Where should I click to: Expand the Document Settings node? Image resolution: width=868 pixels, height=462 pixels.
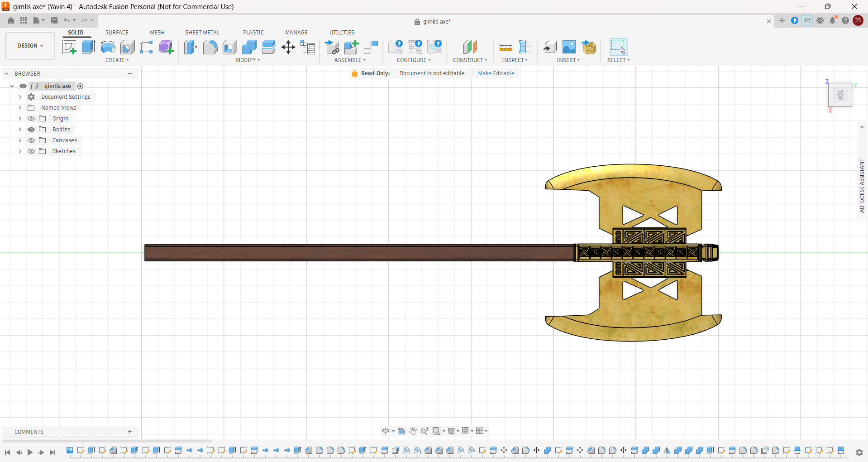click(x=20, y=97)
